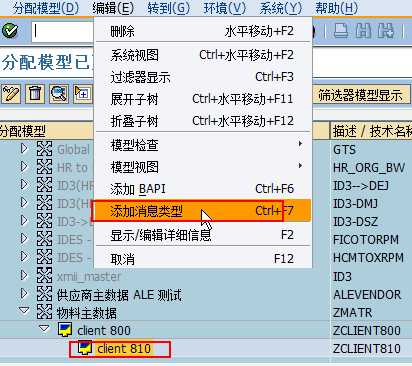Viewport: 412px width, 366px height.
Task: Click the system icon beside client 800
Action: click(65, 330)
